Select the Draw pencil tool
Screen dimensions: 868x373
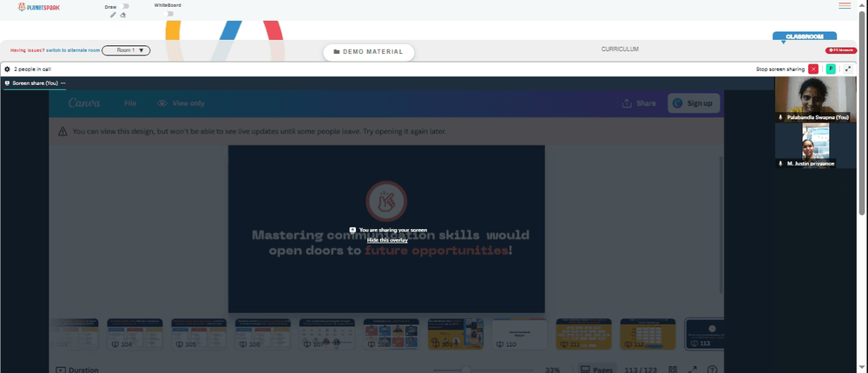pos(113,15)
